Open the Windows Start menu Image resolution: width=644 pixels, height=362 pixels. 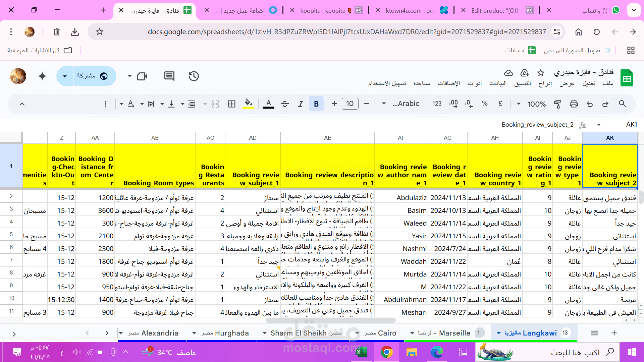(632, 352)
